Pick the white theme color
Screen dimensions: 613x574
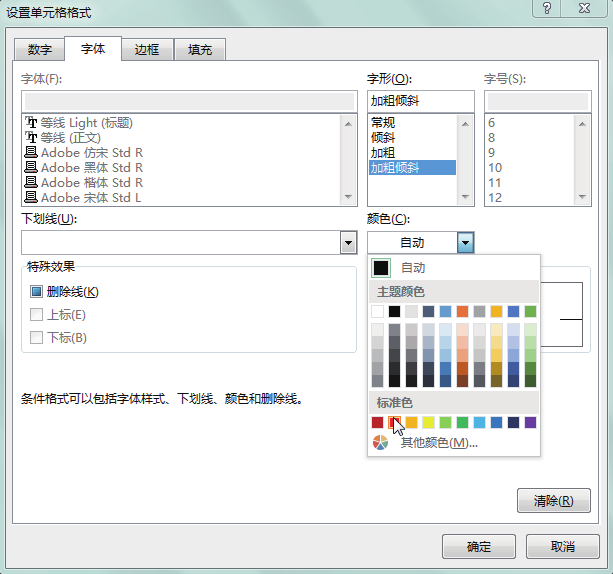click(377, 312)
